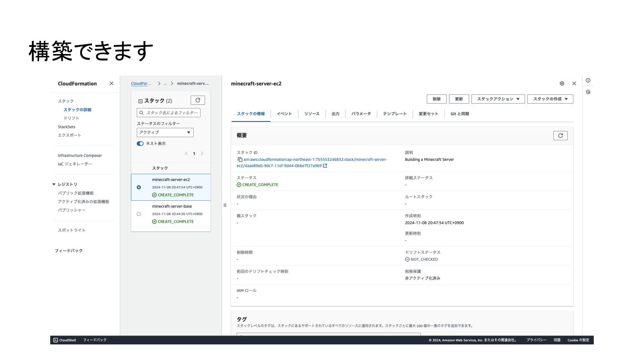Switch to the テンプレート tab
The height and width of the screenshot is (362, 644).
point(395,114)
